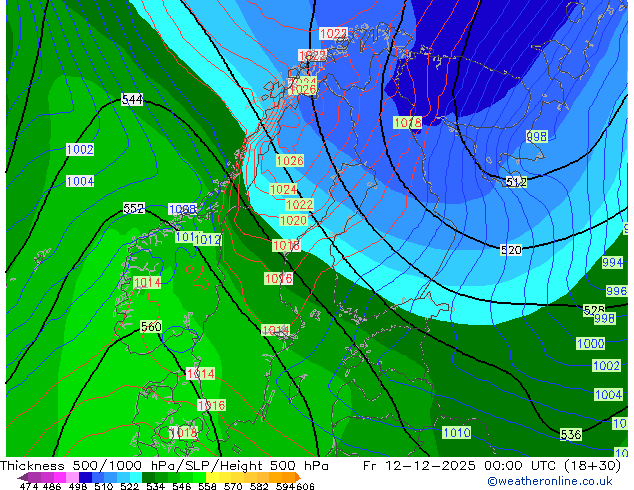Image resolution: width=634 pixels, height=490 pixels.
Task: Click the blue 1008 isobar label
Action: 183,209
